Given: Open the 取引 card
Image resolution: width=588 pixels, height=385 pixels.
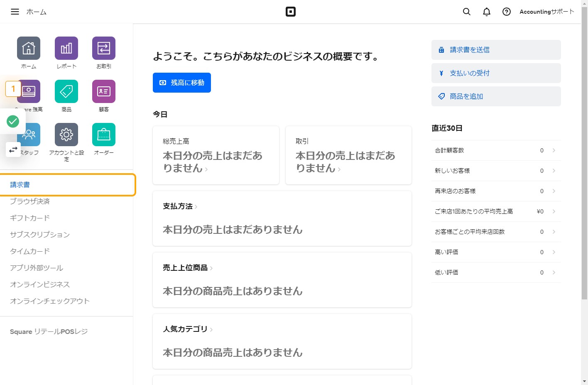Looking at the screenshot, I should tap(349, 155).
